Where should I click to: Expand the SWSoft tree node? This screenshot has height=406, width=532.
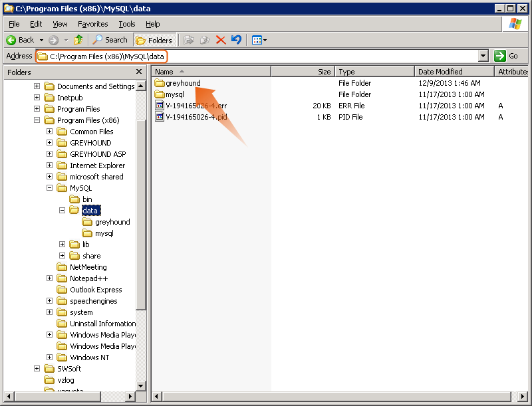click(37, 368)
